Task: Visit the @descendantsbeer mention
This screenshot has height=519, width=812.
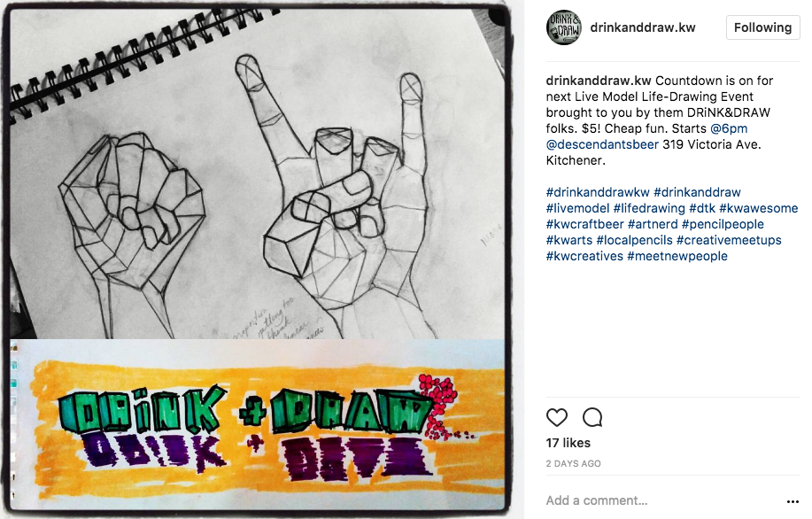Action: pos(602,144)
